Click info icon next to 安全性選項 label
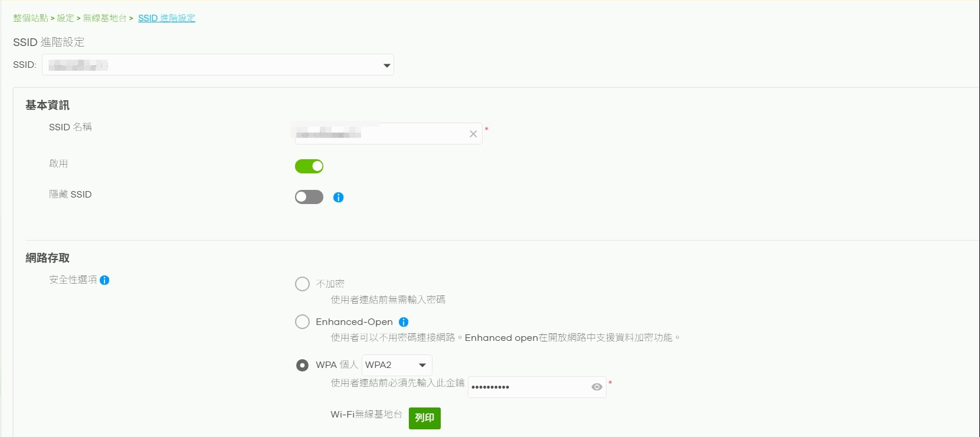 (x=104, y=280)
